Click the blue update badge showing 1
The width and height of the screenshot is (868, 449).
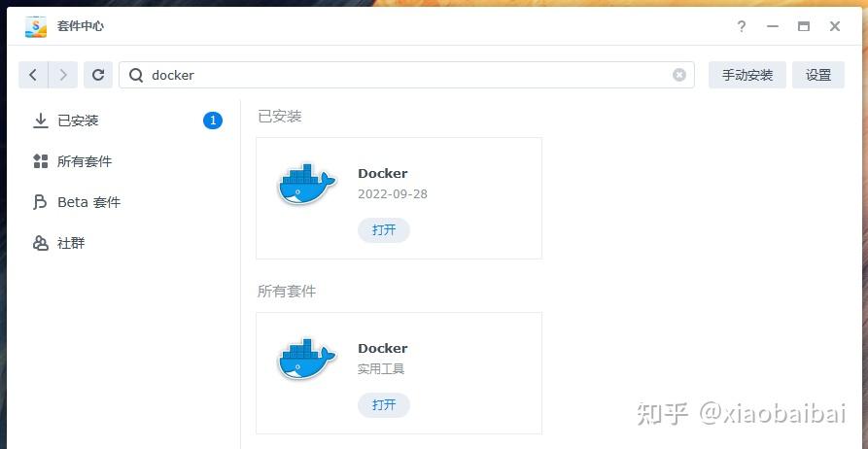213,121
